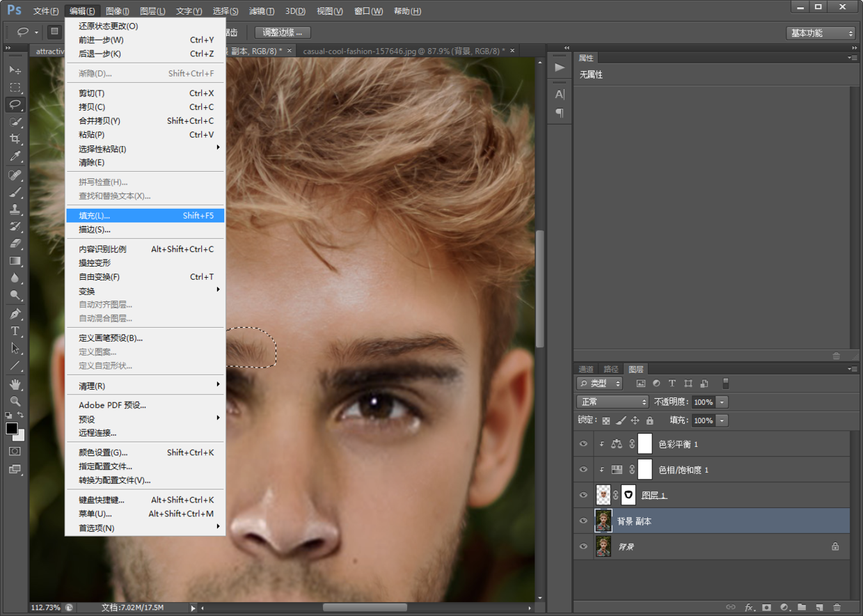Select the Crop tool
This screenshot has width=863, height=616.
coord(15,139)
